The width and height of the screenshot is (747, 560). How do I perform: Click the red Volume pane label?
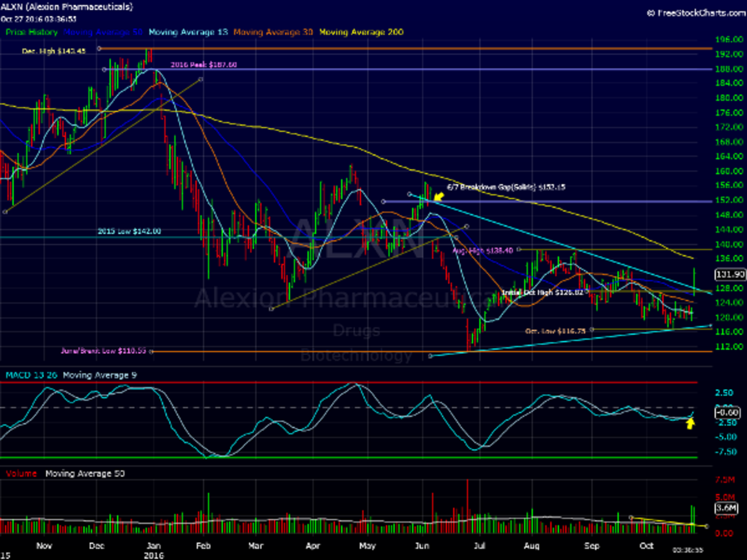click(x=21, y=474)
